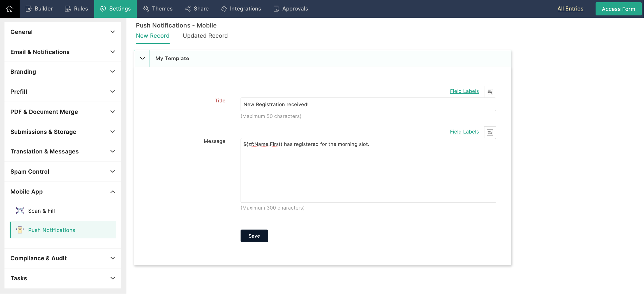This screenshot has width=644, height=294.
Task: Open the Share section
Action: (197, 9)
